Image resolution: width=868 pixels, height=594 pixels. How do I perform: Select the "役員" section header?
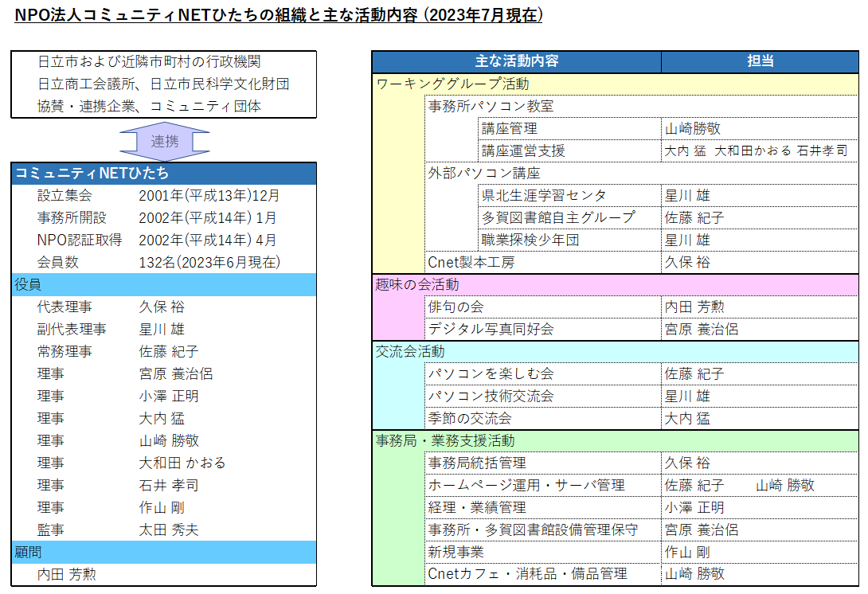(x=164, y=284)
